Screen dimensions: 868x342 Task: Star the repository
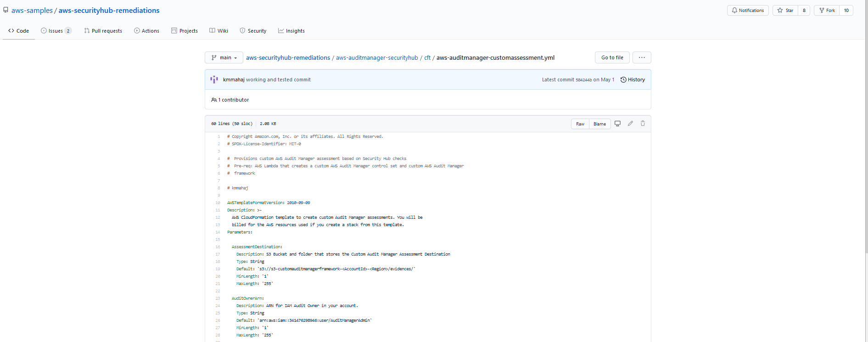785,10
